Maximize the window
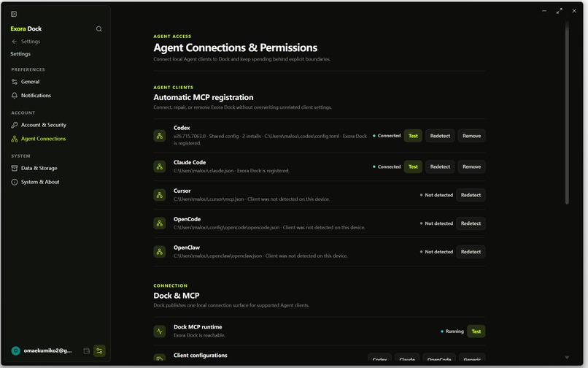The image size is (588, 368). coord(559,11)
